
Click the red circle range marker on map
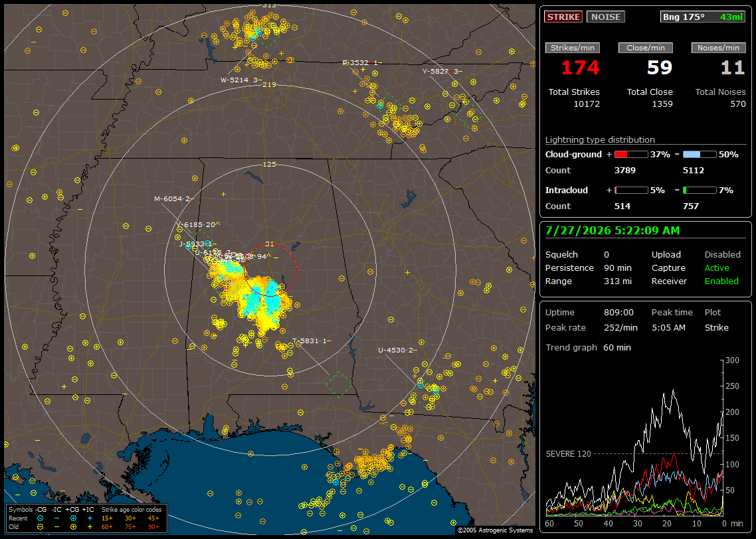tap(270, 269)
